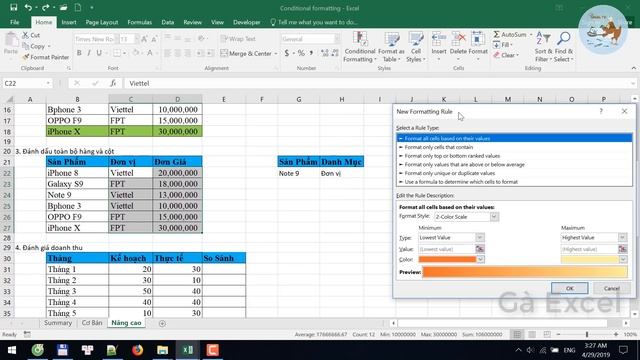Save the workbook with the floppy disk icon
The height and width of the screenshot is (360, 640).
click(x=13, y=7)
